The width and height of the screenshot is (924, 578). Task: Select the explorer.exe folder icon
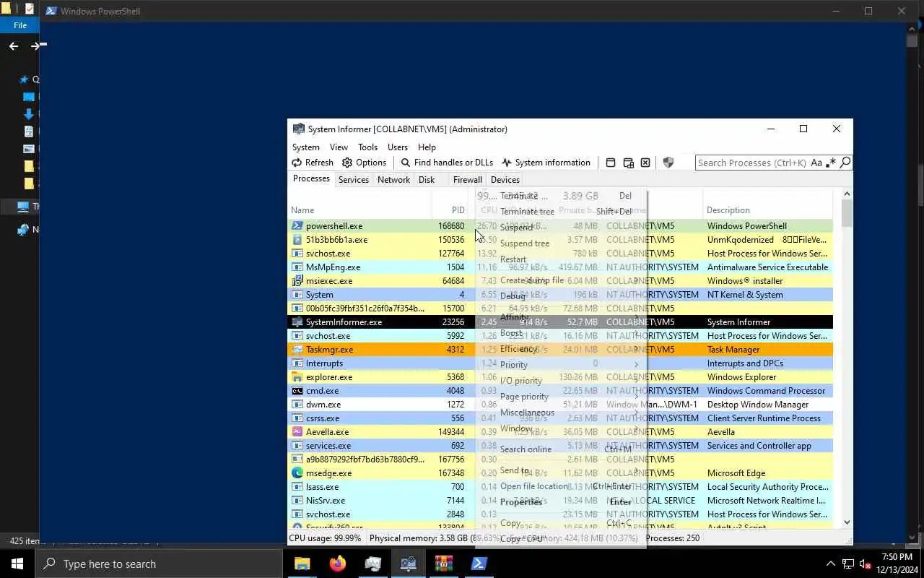(x=297, y=377)
